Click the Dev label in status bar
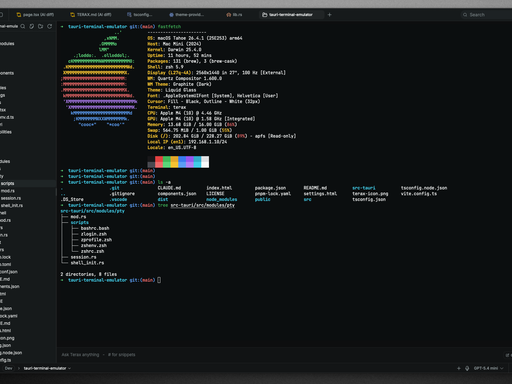Image resolution: width=512 pixels, height=384 pixels. [x=8, y=368]
